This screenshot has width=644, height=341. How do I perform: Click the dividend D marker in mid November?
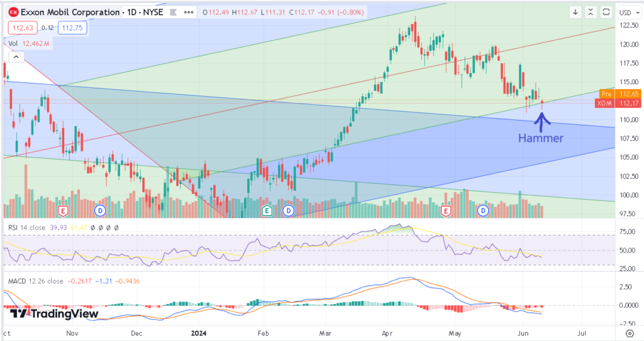tap(100, 211)
